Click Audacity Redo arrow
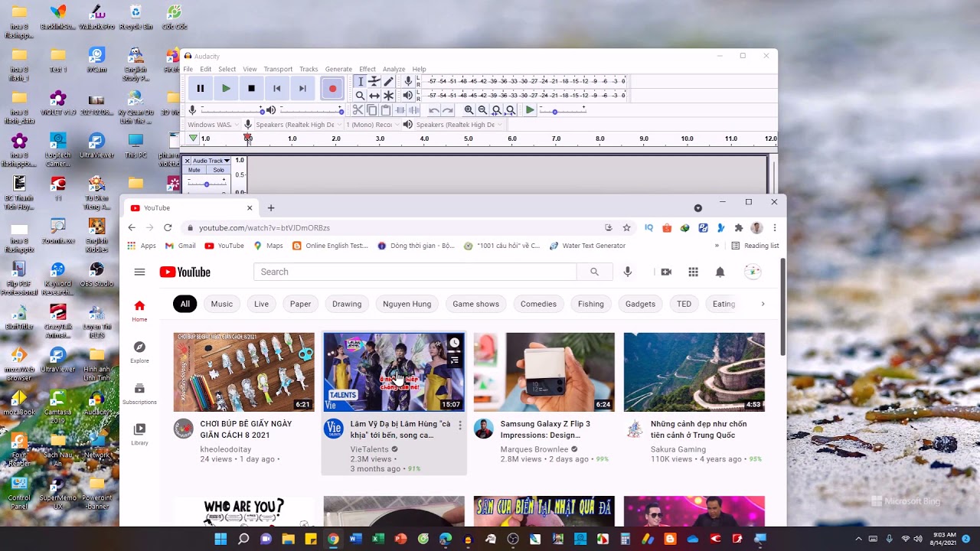980x551 pixels. click(448, 110)
